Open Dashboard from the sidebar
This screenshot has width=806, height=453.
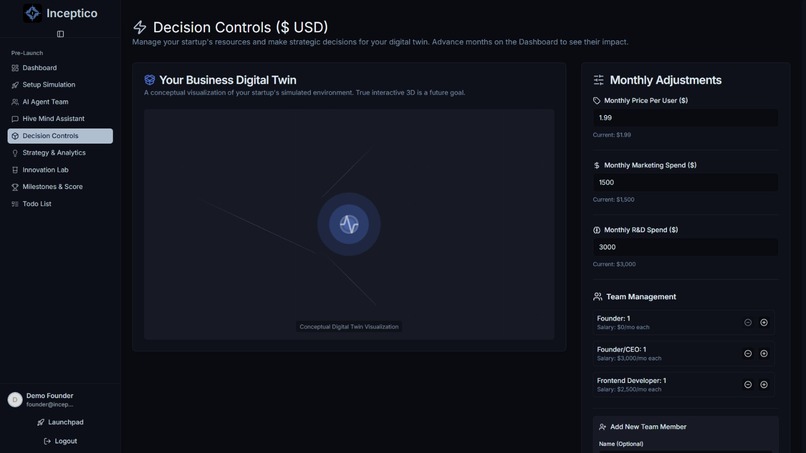click(60, 68)
